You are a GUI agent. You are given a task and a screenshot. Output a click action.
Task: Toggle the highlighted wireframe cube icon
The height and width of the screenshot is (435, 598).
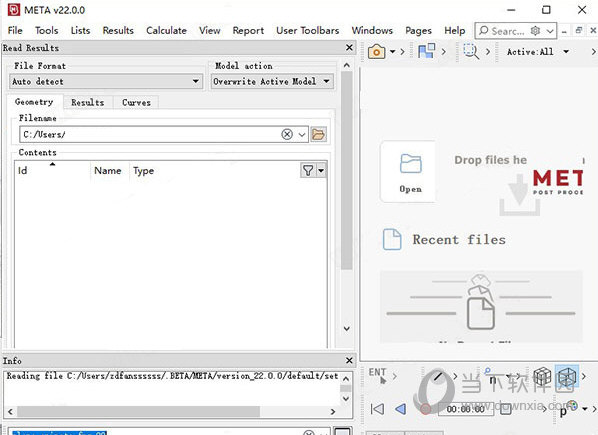[x=567, y=376]
